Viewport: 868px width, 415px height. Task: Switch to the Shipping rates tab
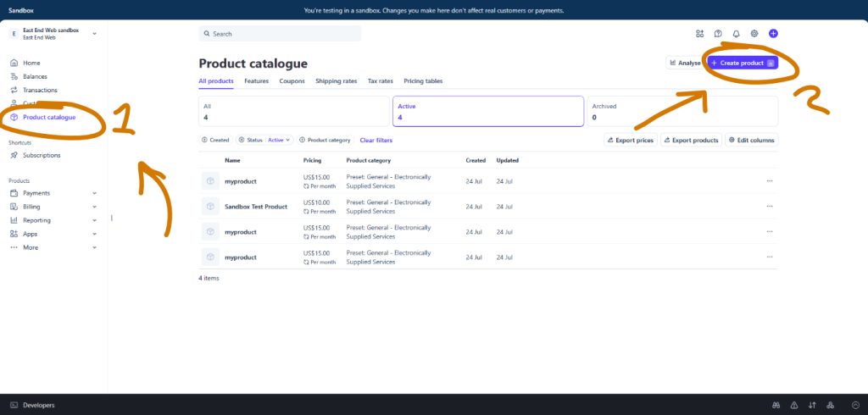point(336,81)
